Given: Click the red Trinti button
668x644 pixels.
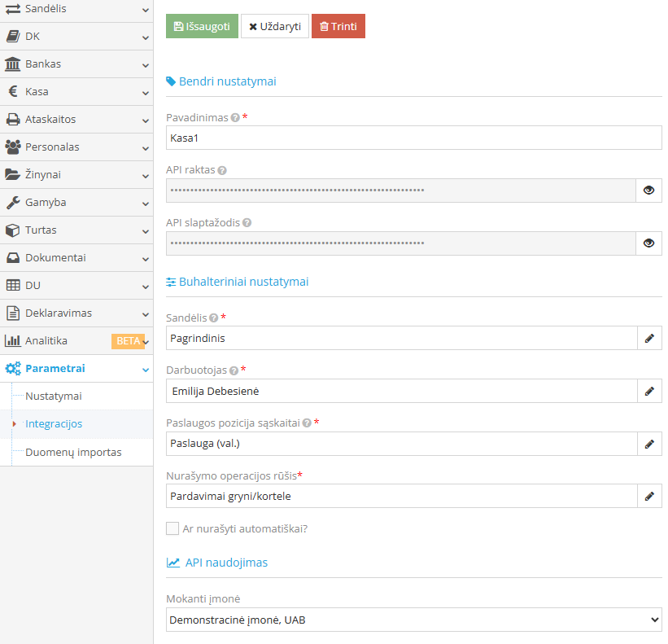Looking at the screenshot, I should 338,26.
